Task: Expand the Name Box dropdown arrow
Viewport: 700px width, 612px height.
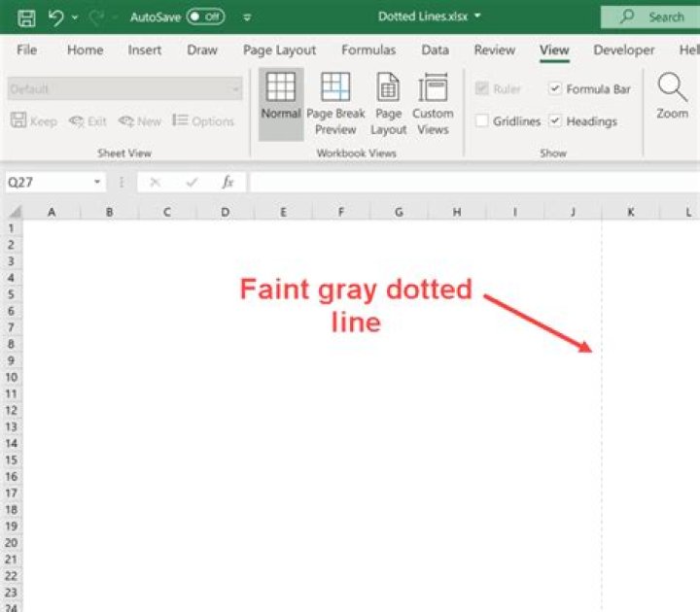Action: coord(97,182)
